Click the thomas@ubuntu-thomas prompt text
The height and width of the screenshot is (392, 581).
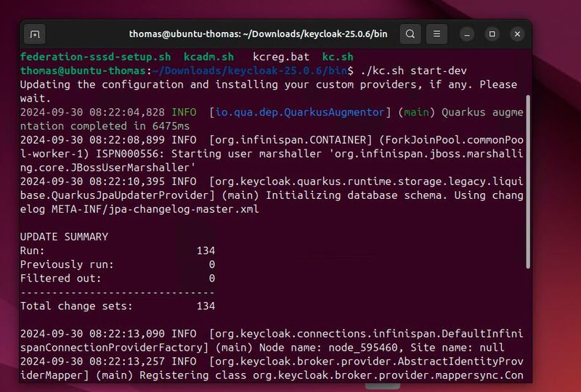[83, 70]
